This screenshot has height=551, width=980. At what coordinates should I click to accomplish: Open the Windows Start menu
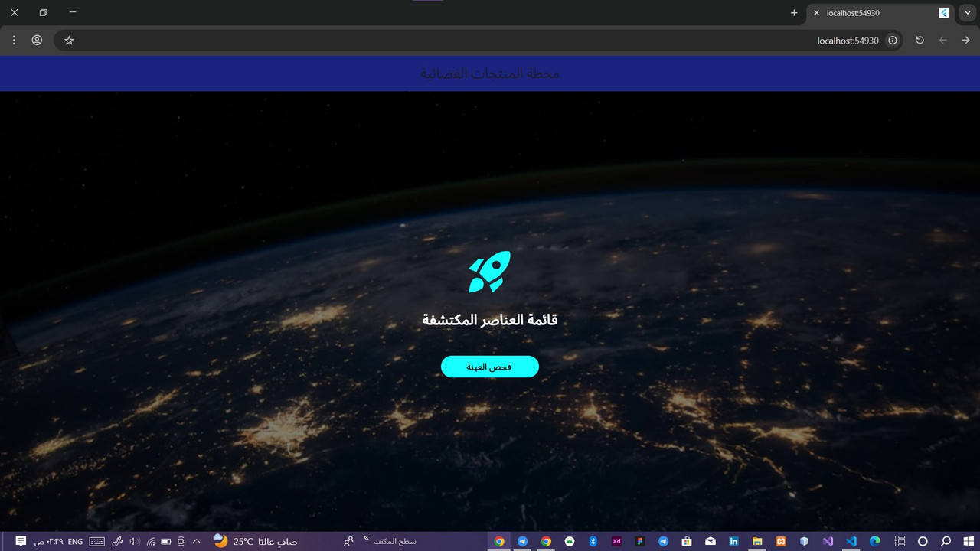[969, 541]
